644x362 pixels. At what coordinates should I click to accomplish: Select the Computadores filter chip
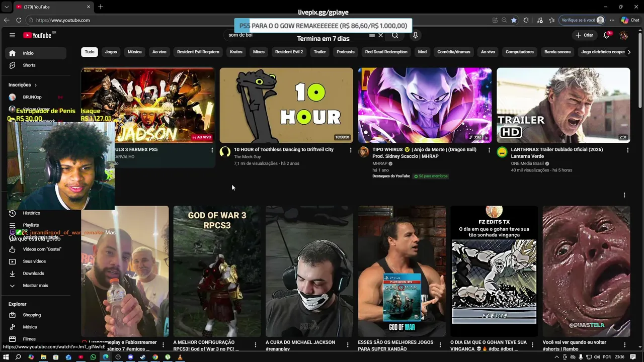pos(520,52)
